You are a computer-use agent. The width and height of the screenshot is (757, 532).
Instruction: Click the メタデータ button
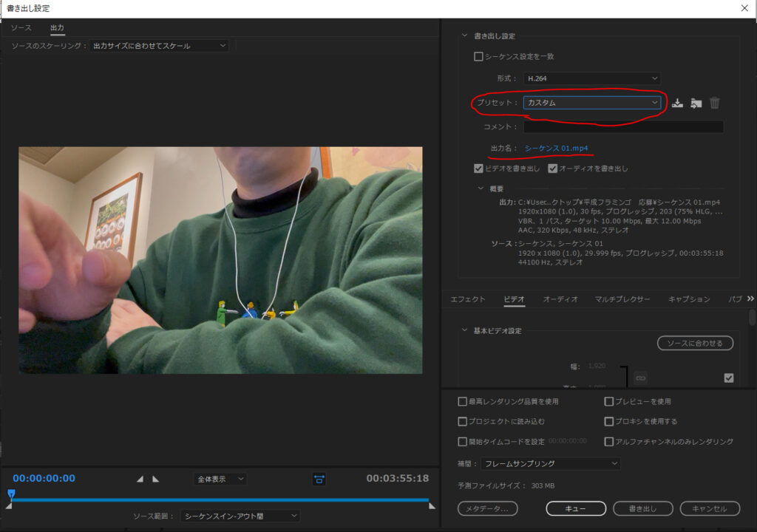point(488,508)
